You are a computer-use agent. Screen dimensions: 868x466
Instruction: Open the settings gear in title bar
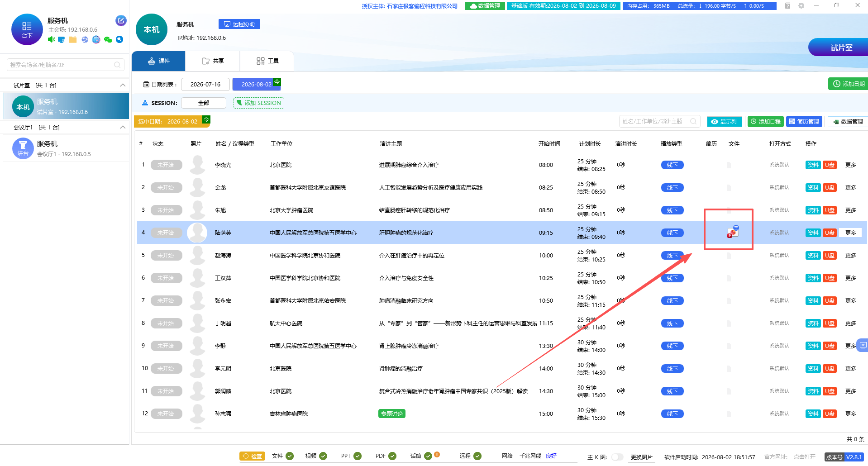coord(801,6)
